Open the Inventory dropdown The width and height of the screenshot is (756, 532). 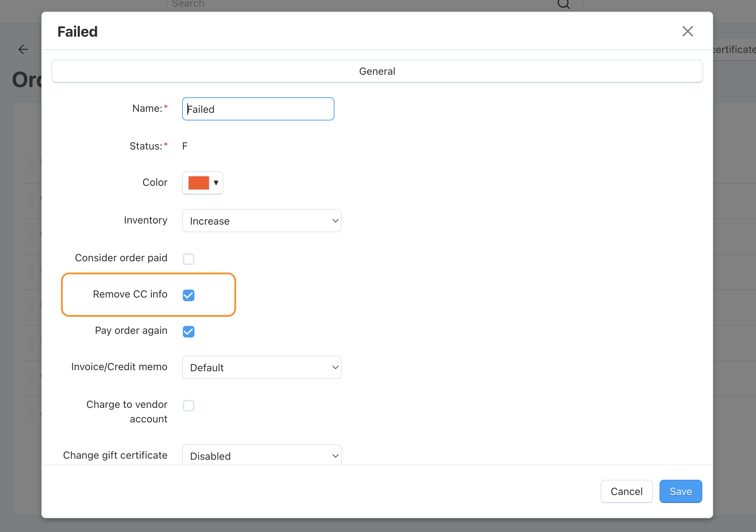[262, 221]
